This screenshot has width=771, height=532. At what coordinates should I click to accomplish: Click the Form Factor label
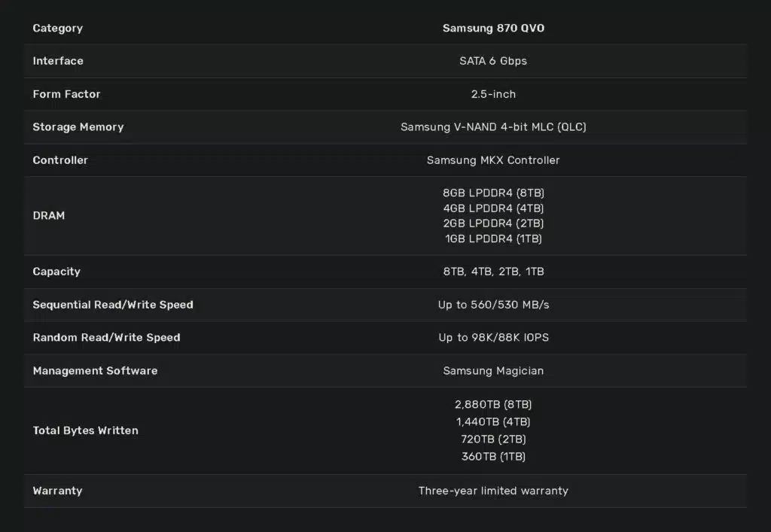(66, 94)
